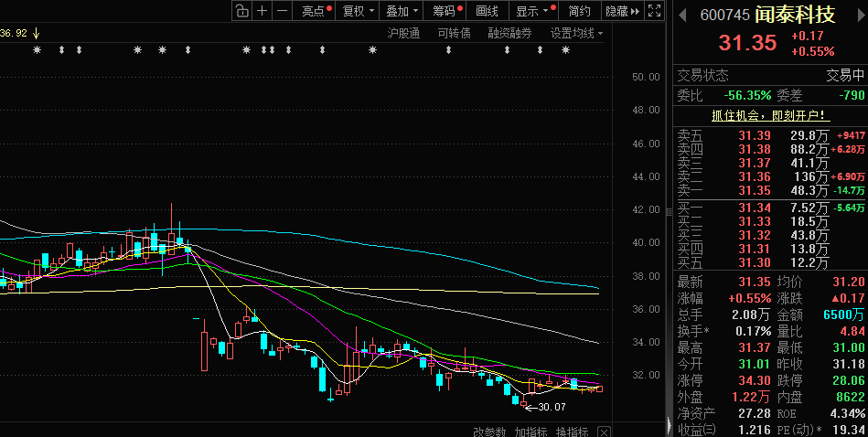Click the ROE value 4.34%
This screenshot has height=437, width=868.
point(848,414)
